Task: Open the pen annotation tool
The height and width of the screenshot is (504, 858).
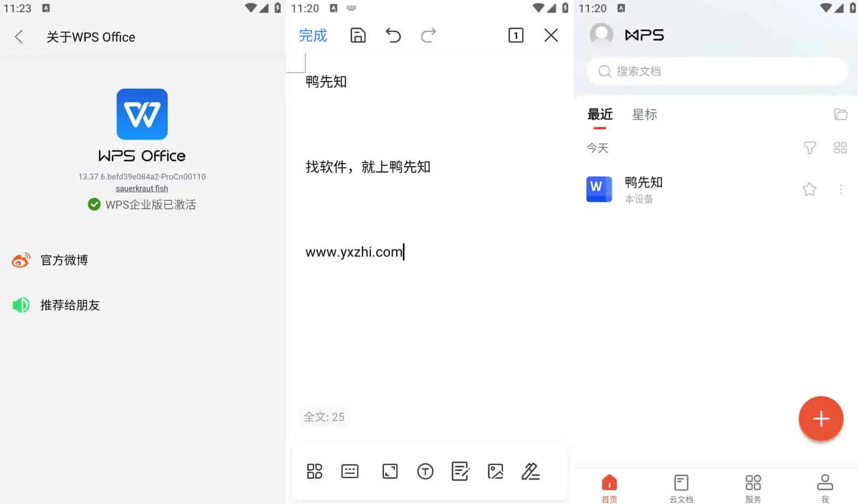Action: click(531, 471)
